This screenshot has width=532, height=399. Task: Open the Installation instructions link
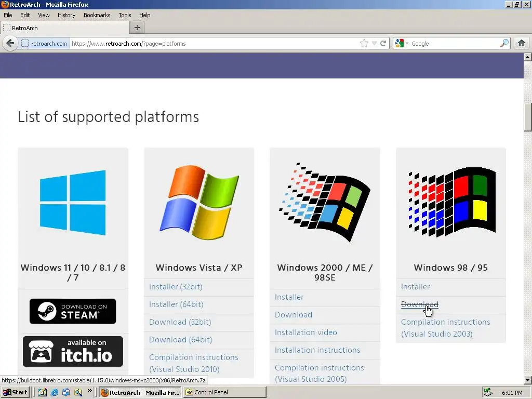[317, 350]
